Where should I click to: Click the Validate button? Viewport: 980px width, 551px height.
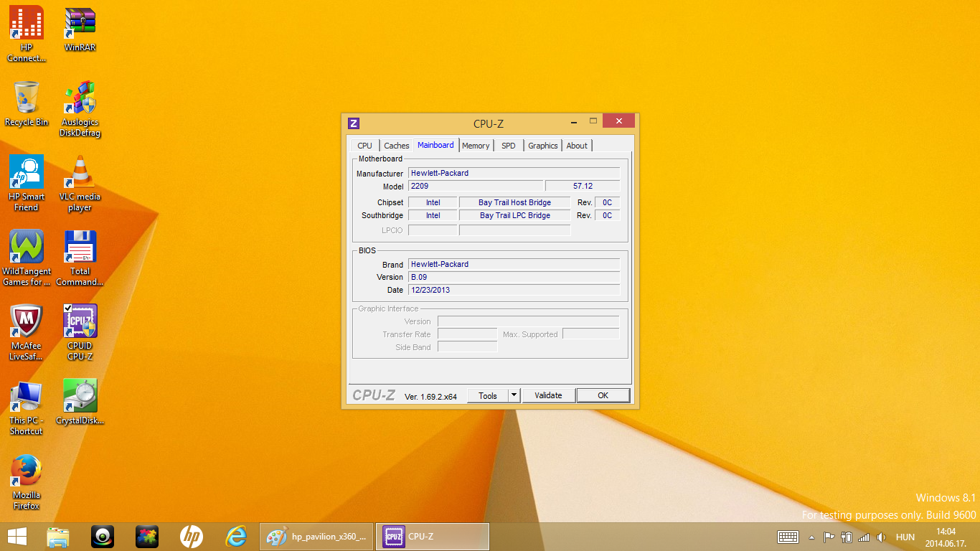(548, 395)
